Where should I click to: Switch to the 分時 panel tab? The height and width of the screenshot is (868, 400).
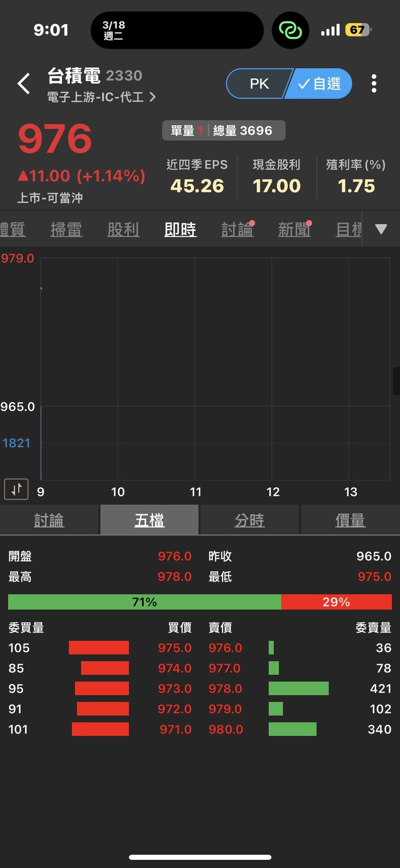click(x=249, y=520)
